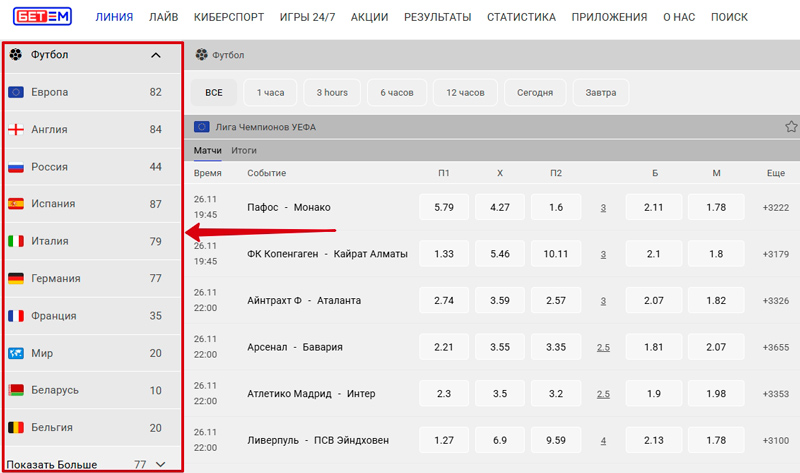This screenshot has width=800, height=473.
Task: Expand Показать Больше list
Action: coord(160,465)
